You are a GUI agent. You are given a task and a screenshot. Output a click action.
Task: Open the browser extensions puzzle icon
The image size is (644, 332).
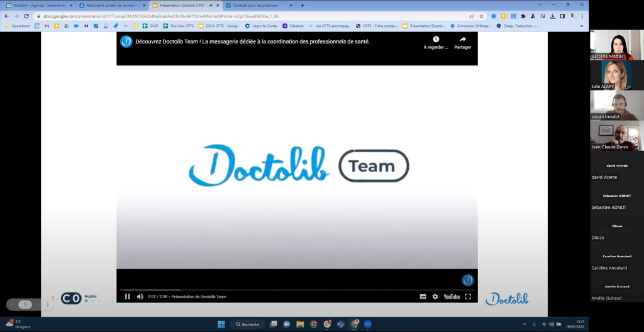523,16
